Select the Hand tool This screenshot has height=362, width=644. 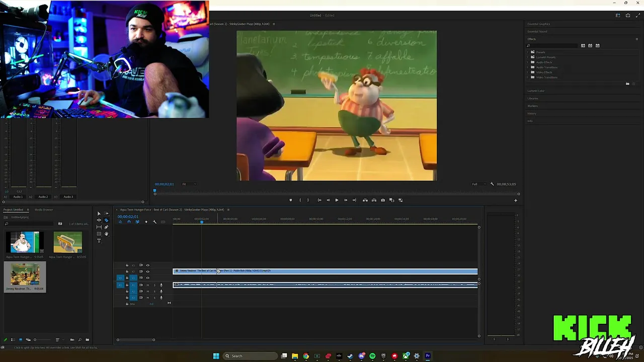pyautogui.click(x=106, y=234)
